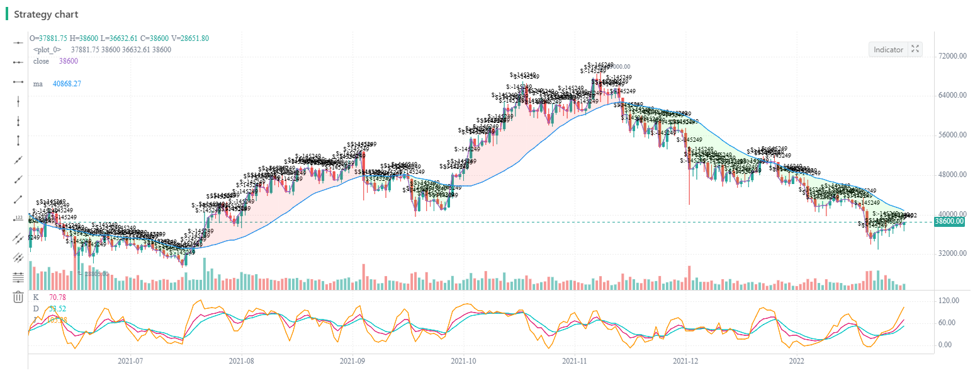Viewport: 980px width, 375px height.
Task: Click the ma legend label
Action: tap(38, 84)
